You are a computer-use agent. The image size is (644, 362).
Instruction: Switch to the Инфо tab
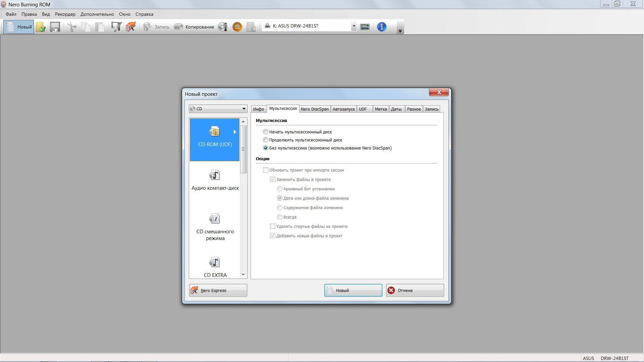pos(259,109)
